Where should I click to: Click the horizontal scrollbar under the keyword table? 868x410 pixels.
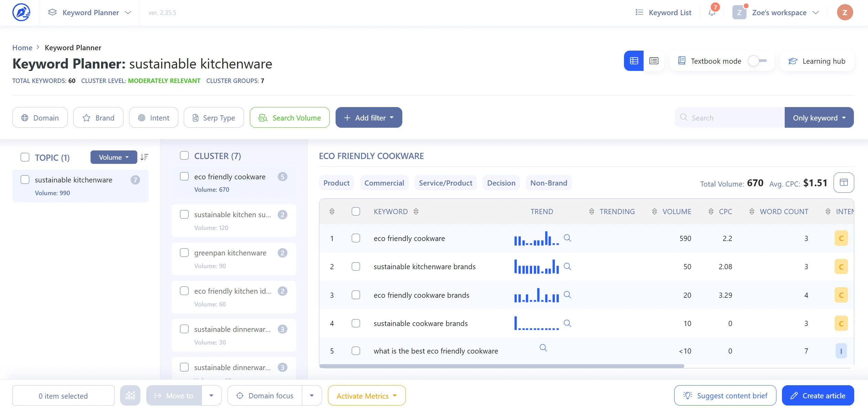501,366
